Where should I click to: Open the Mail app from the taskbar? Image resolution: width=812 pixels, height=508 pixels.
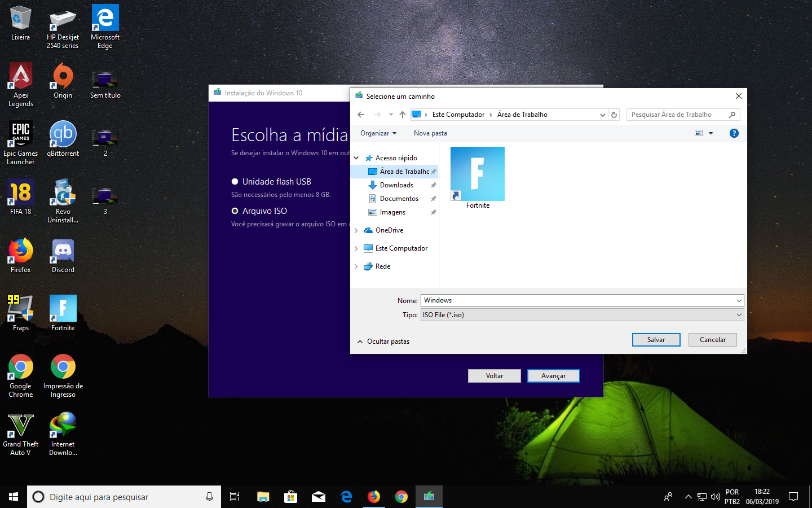(318, 497)
